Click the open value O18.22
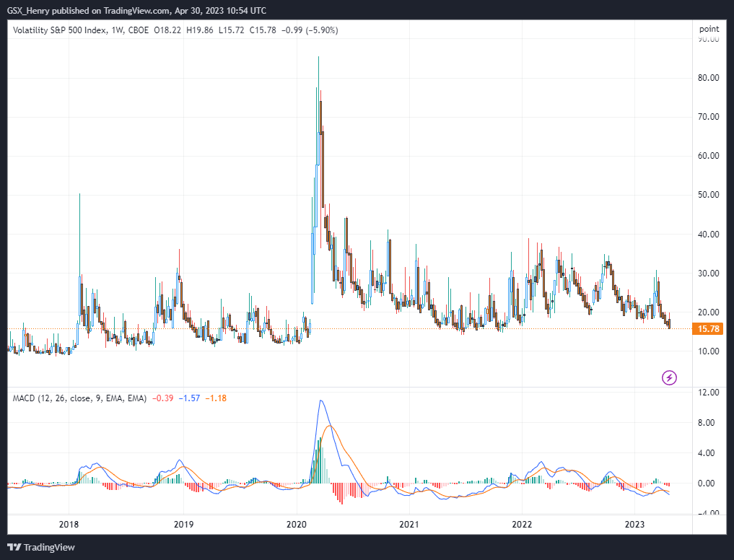Viewport: 734px width, 560px height. click(167, 30)
